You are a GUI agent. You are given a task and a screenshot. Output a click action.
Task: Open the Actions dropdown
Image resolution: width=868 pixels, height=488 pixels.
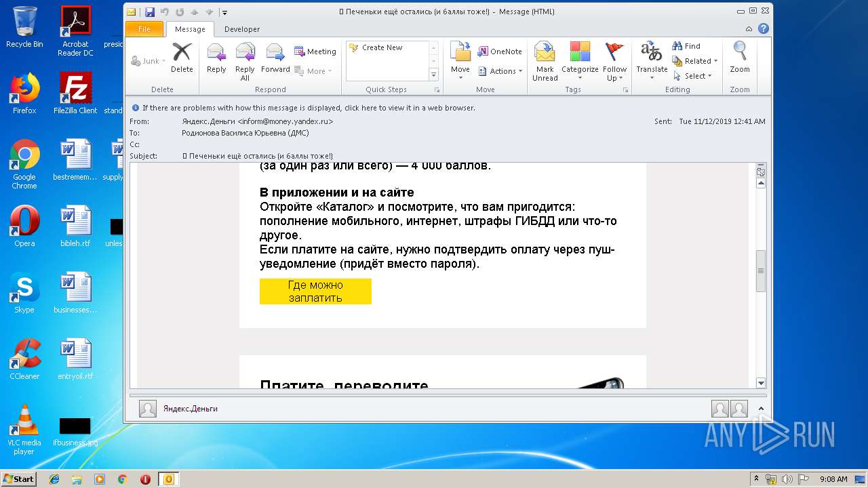tap(500, 71)
